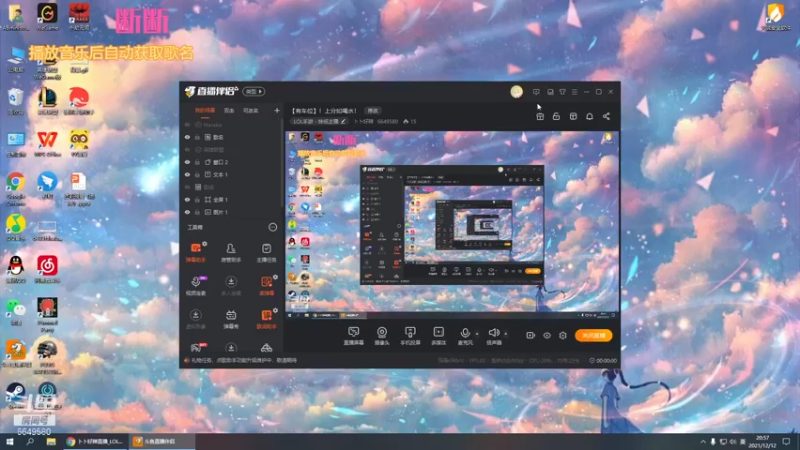Open WPS Office desktop shortcut
Screen dimensions: 800x450
[47, 142]
